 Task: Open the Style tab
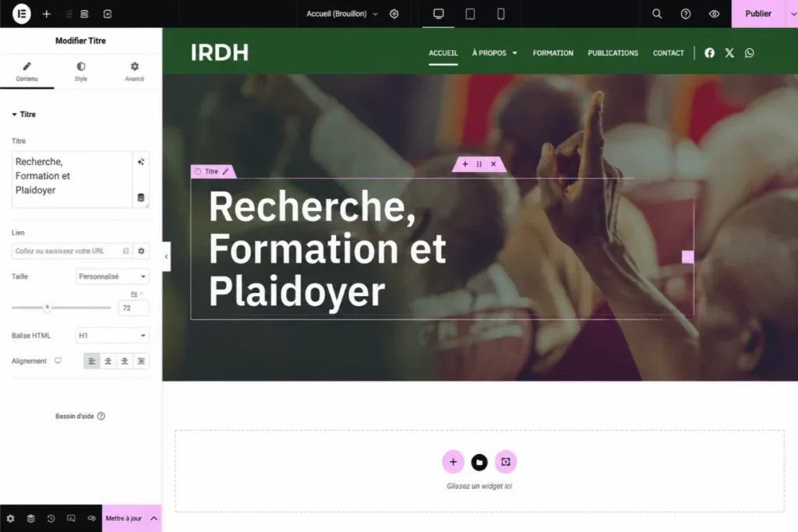81,72
